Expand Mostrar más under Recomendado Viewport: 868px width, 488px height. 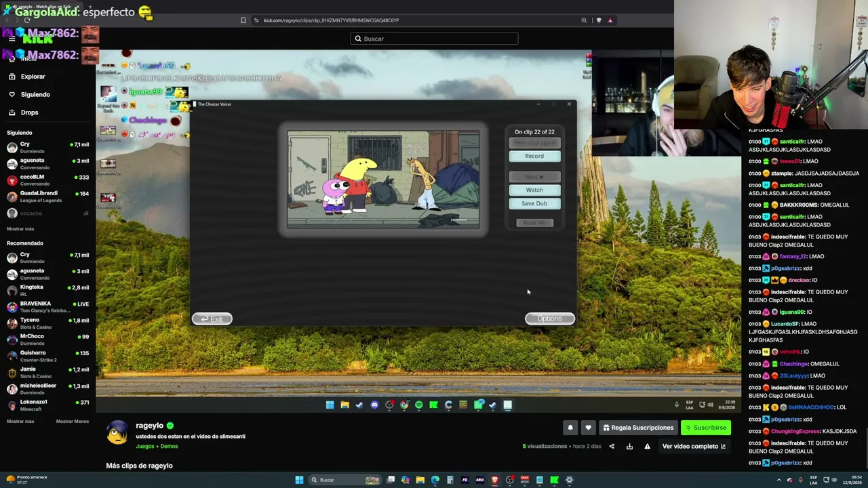tap(20, 422)
